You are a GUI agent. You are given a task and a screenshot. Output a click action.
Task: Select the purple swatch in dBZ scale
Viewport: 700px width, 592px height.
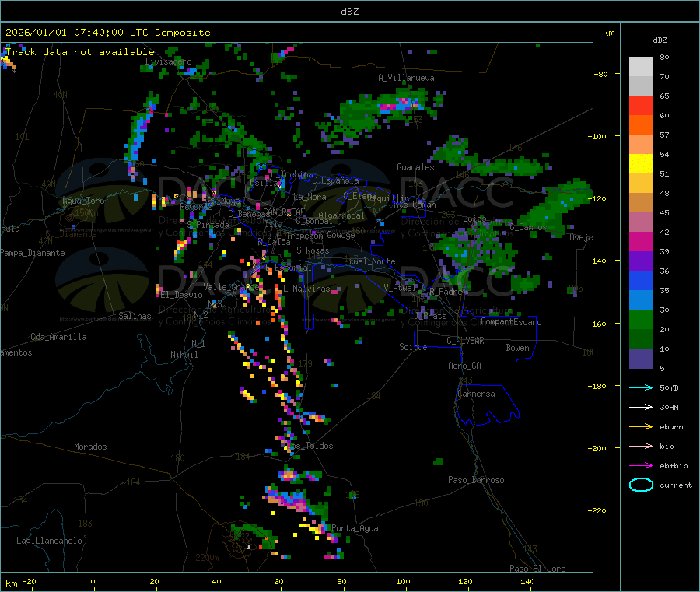(x=641, y=261)
